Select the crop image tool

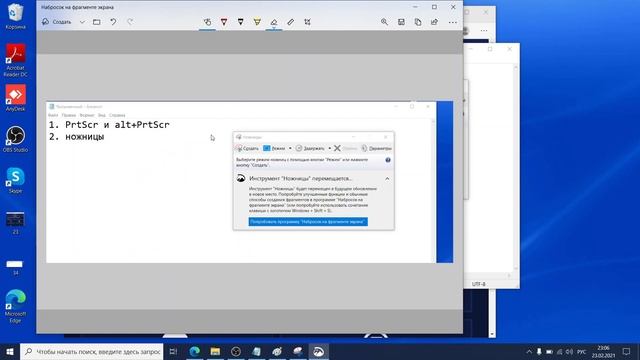(x=307, y=22)
